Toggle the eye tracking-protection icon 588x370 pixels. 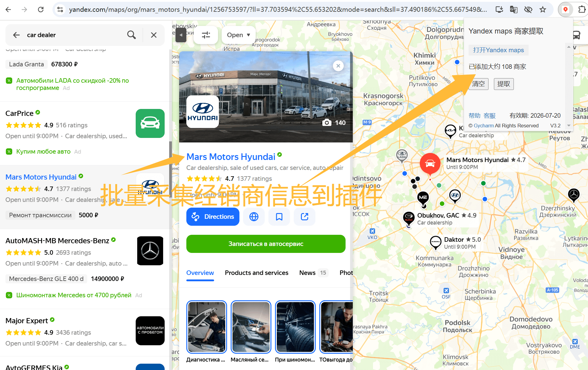tap(528, 10)
